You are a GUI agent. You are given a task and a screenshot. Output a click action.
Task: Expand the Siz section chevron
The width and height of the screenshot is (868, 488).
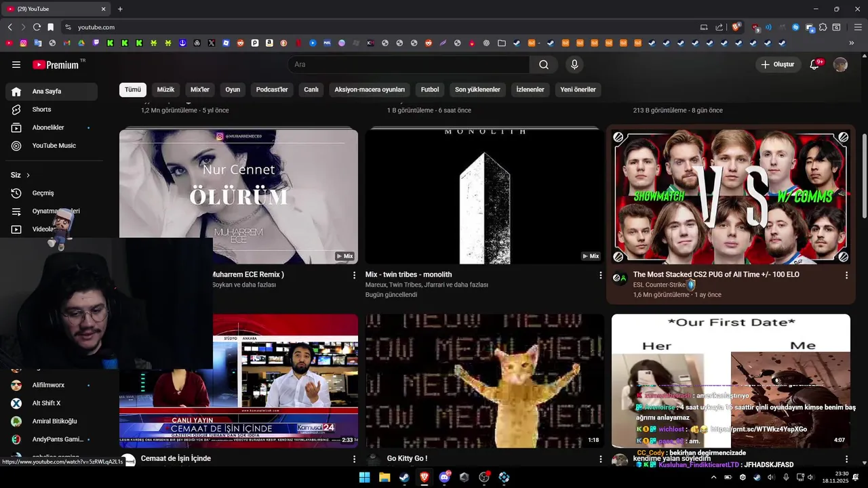(x=28, y=176)
